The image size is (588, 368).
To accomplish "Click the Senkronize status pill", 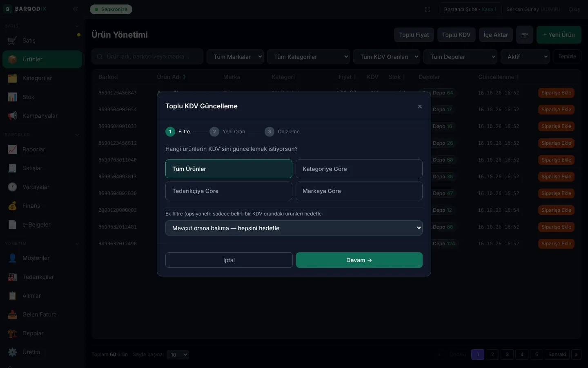I will pyautogui.click(x=111, y=9).
